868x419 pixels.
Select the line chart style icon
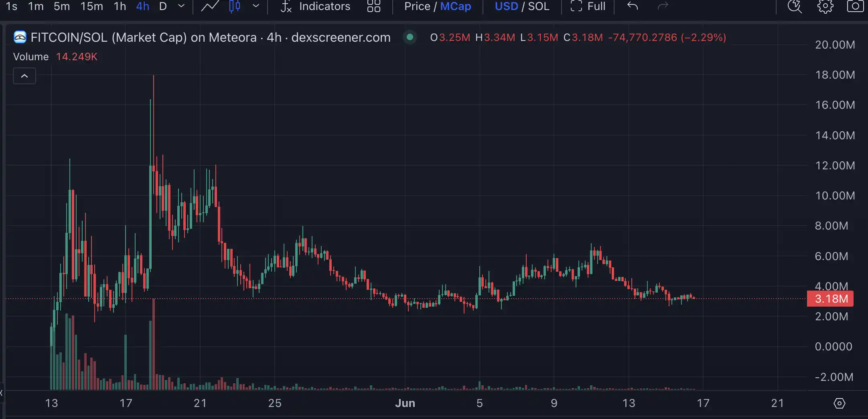[209, 6]
